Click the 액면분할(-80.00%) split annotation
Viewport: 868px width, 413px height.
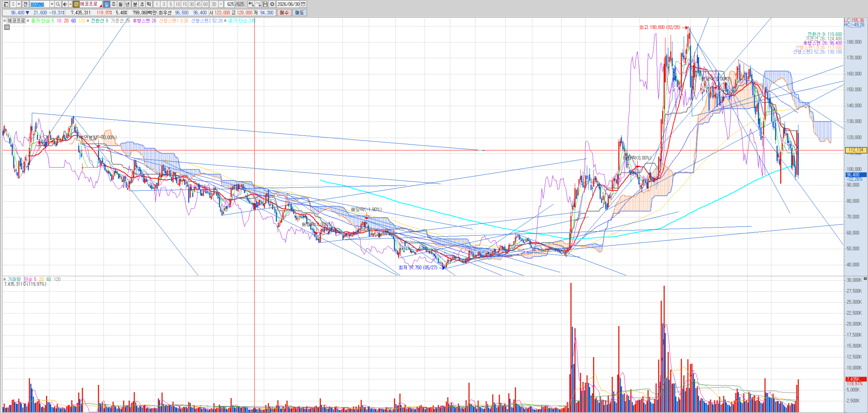click(98, 137)
